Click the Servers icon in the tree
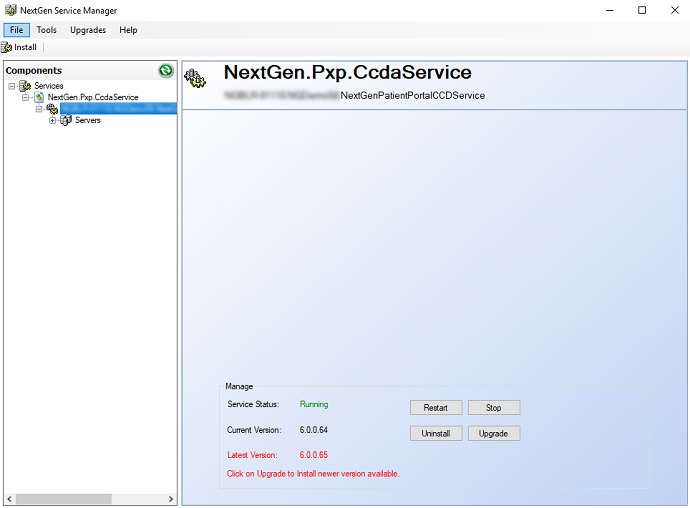This screenshot has width=690, height=508. pyautogui.click(x=66, y=120)
